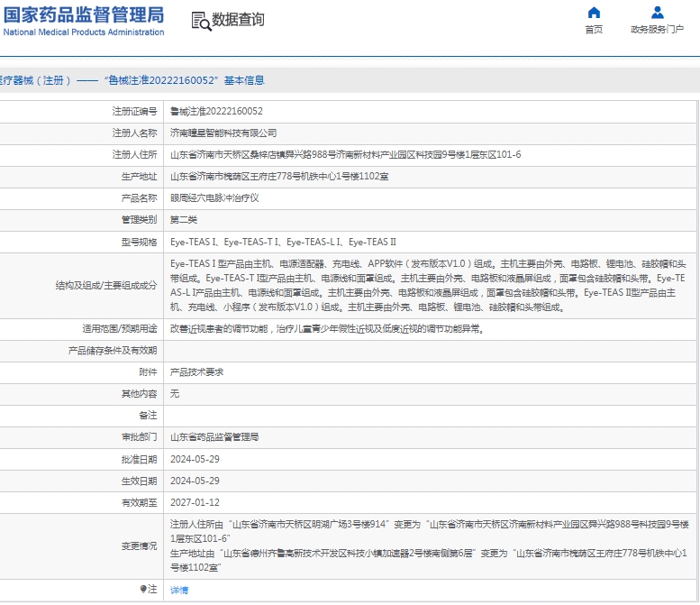Click management category value 第二类
Image resolution: width=700 pixels, height=605 pixels.
184,220
